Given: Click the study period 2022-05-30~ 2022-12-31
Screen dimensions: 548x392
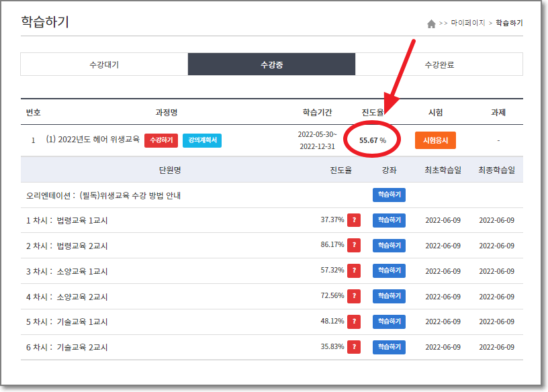Looking at the screenshot, I should (x=317, y=140).
